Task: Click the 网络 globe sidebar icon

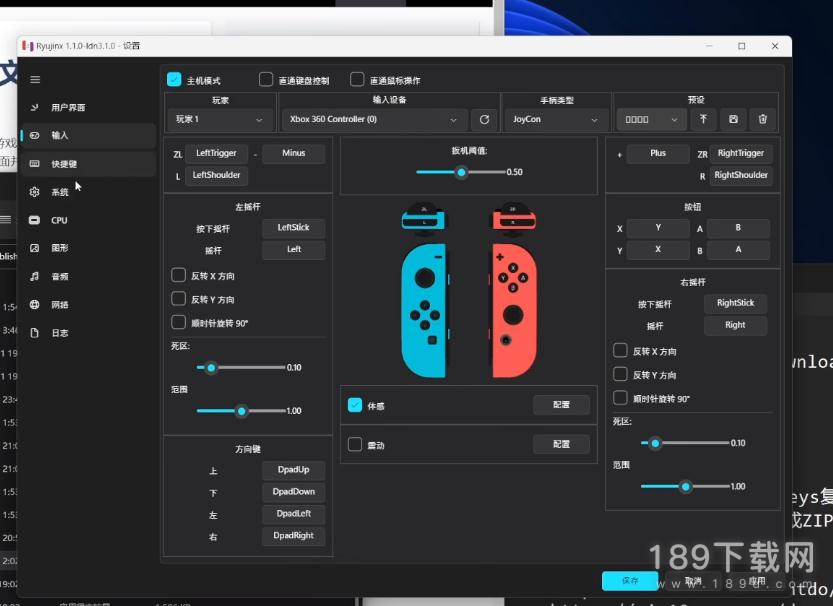Action: pyautogui.click(x=35, y=304)
